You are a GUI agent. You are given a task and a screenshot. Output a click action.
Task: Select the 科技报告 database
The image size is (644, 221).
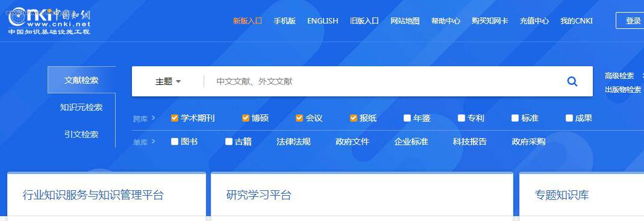coord(470,142)
